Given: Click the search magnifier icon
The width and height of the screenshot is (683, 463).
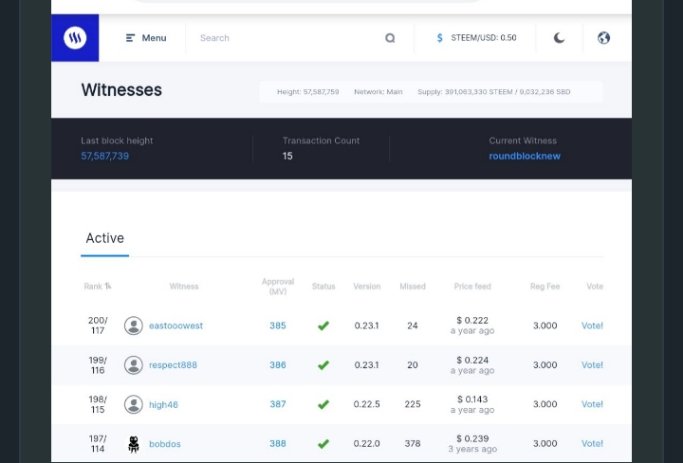Looking at the screenshot, I should click(x=390, y=38).
